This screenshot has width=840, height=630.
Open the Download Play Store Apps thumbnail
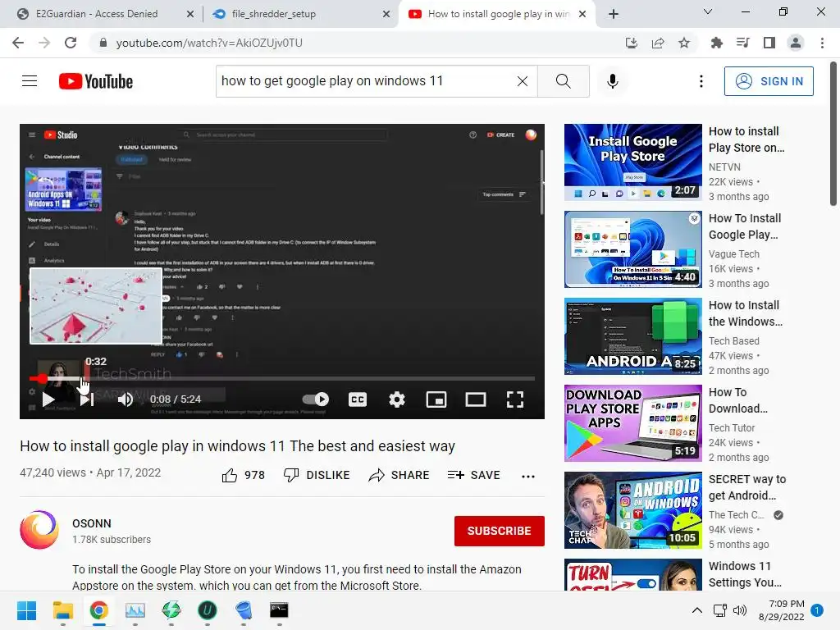(x=632, y=423)
